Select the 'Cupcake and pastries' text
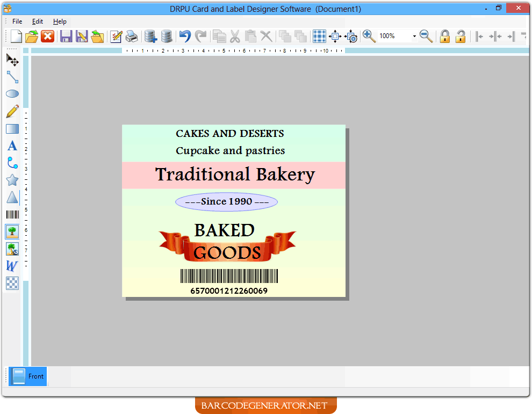This screenshot has width=532, height=414. 231,150
